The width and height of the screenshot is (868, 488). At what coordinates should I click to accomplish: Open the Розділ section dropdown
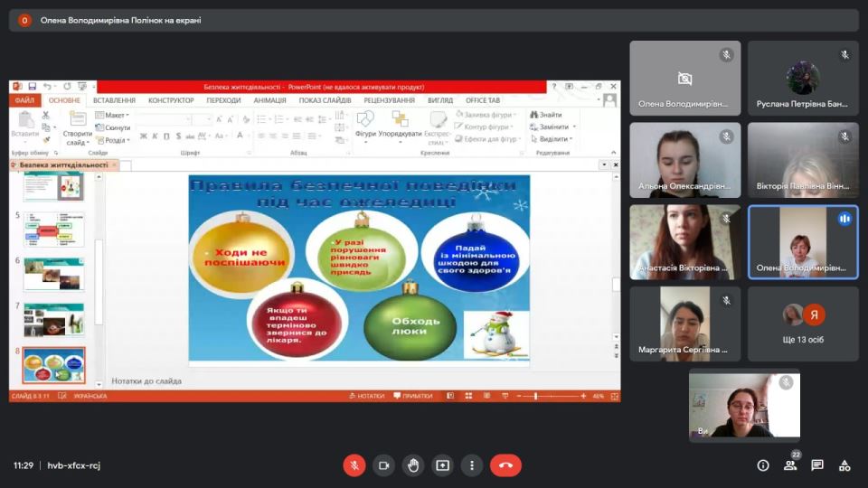pyautogui.click(x=113, y=141)
